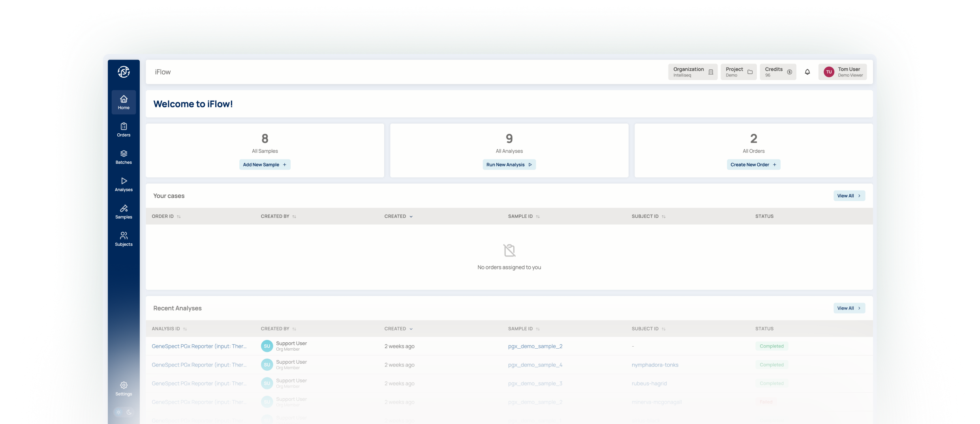Open Settings gear in sidebar
The width and height of the screenshot is (980, 424).
pyautogui.click(x=124, y=389)
